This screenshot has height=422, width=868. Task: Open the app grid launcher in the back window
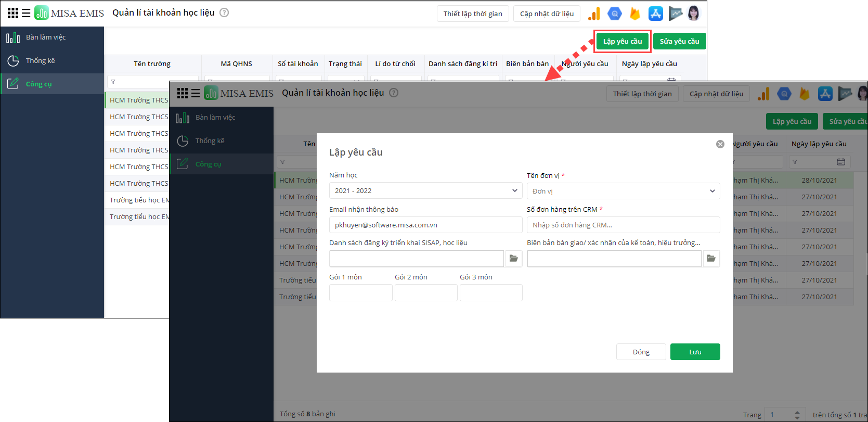coord(13,13)
